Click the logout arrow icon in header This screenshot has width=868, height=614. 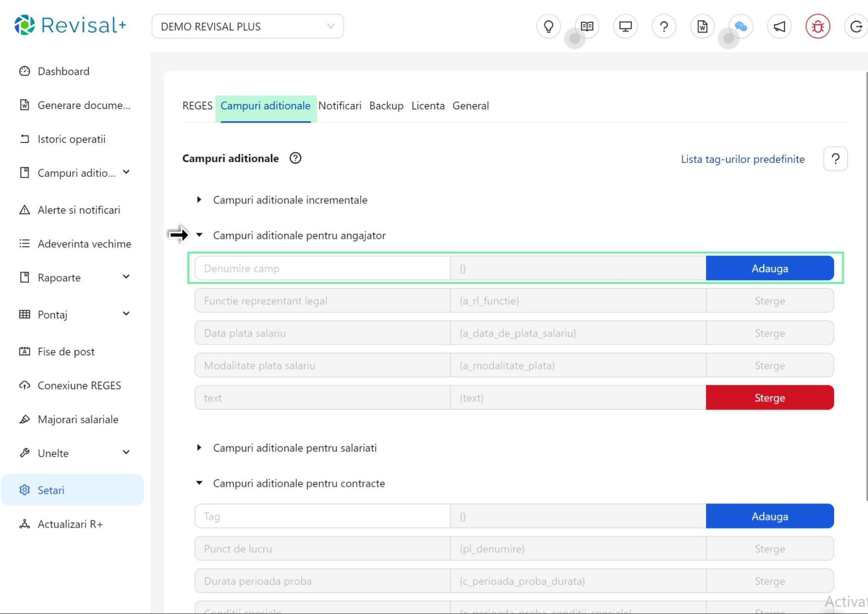pos(856,27)
